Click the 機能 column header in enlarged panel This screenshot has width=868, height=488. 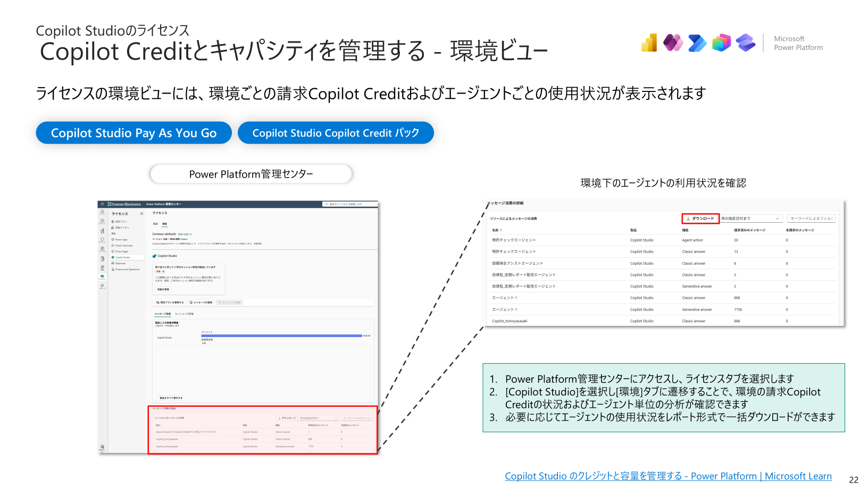point(685,230)
